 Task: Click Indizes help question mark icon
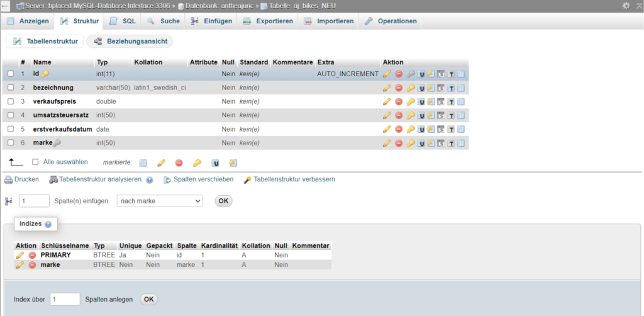tap(48, 224)
